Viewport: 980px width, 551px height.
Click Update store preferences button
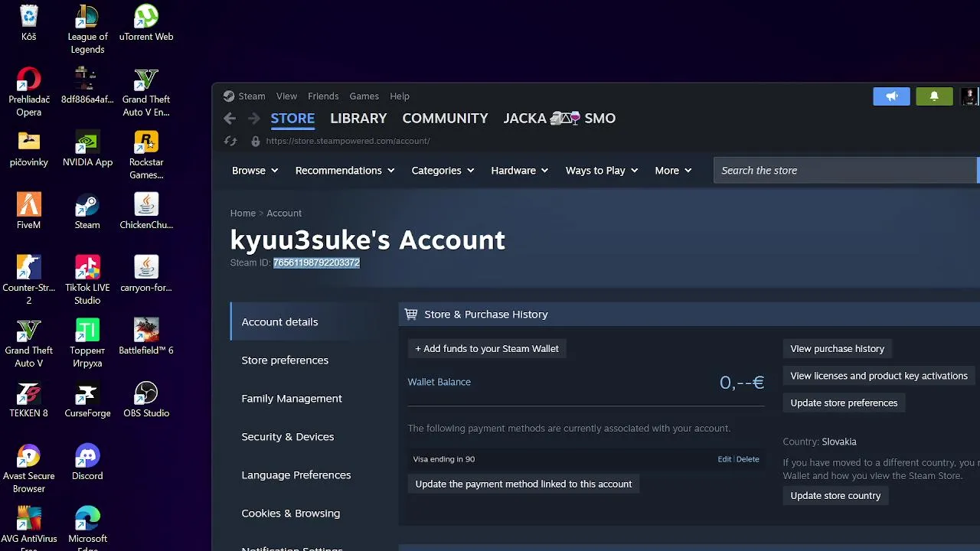pyautogui.click(x=844, y=403)
